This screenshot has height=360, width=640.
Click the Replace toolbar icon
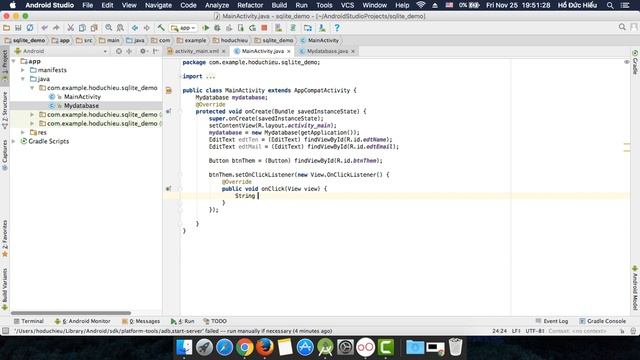tap(120, 28)
